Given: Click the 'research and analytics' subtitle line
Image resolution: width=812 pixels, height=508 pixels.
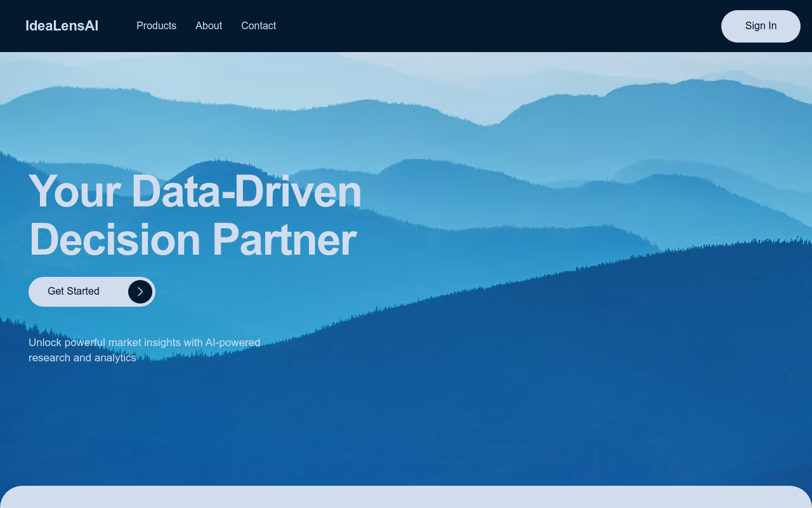Looking at the screenshot, I should click(x=82, y=358).
